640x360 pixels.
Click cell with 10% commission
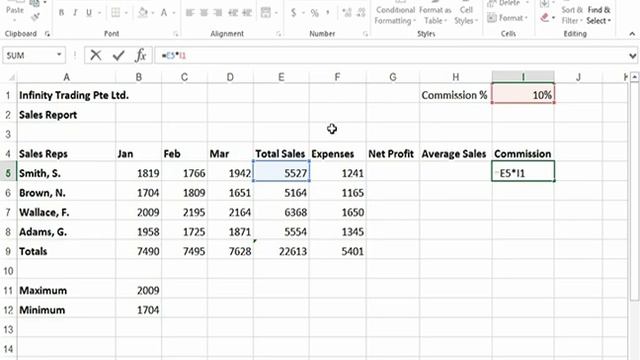point(523,95)
